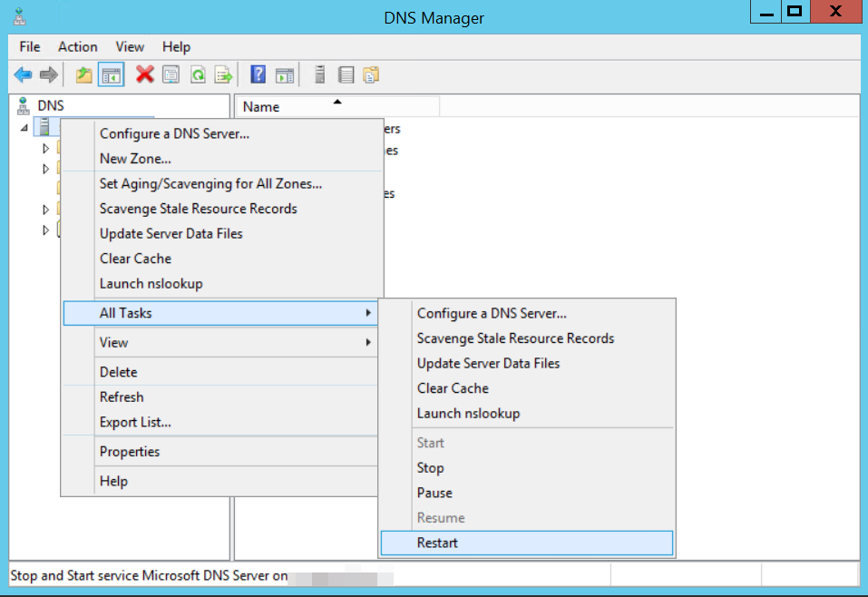Image resolution: width=868 pixels, height=597 pixels.
Task: Collapse the server node in the tree
Action: [24, 128]
